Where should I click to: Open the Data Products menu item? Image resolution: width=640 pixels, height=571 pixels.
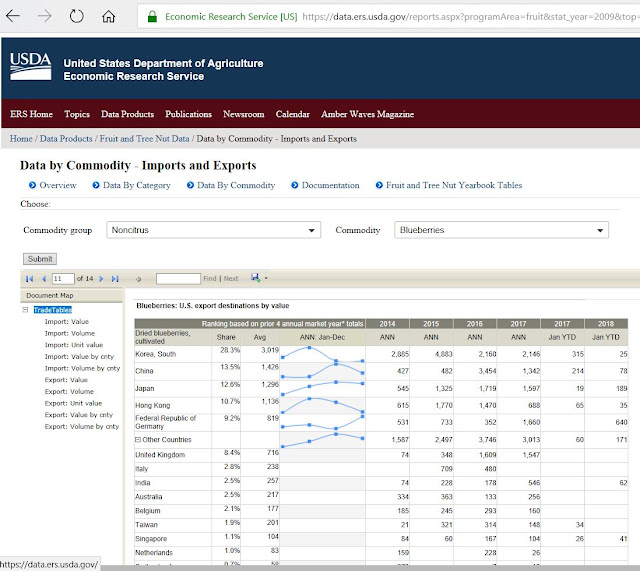[127, 114]
